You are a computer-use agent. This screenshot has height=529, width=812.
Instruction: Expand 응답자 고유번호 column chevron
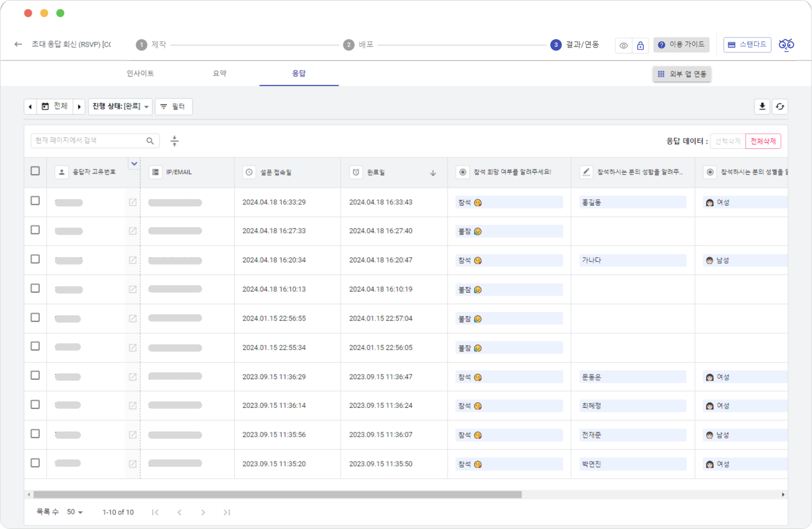pyautogui.click(x=134, y=164)
